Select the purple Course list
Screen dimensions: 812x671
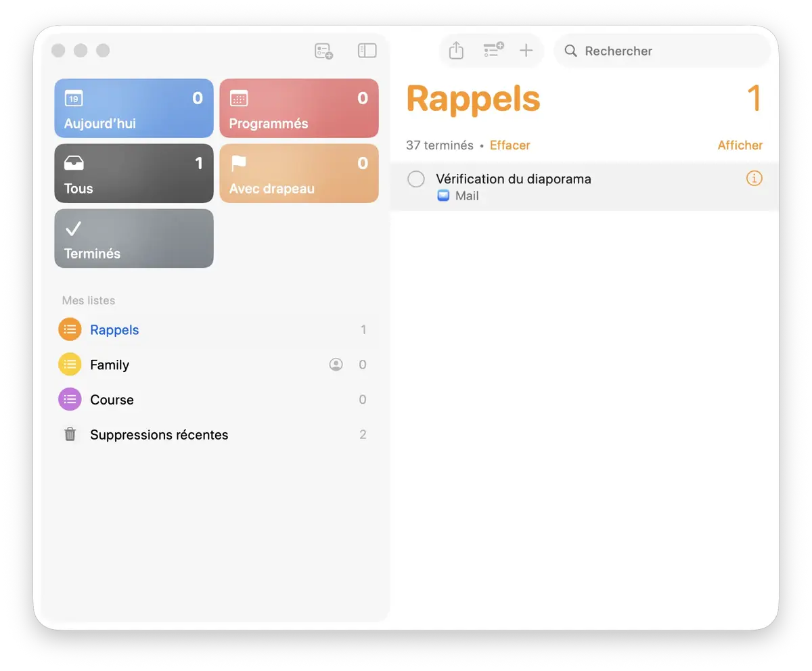(x=112, y=400)
